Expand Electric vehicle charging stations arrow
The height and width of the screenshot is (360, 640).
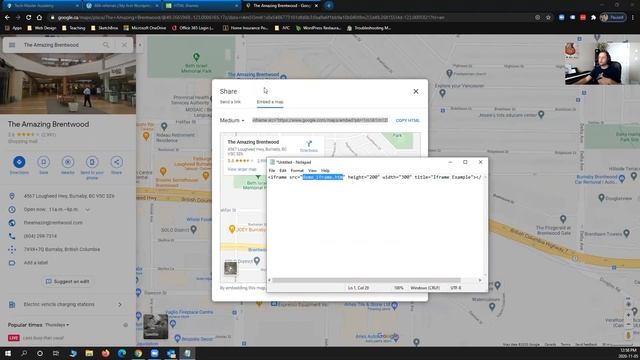[120, 304]
